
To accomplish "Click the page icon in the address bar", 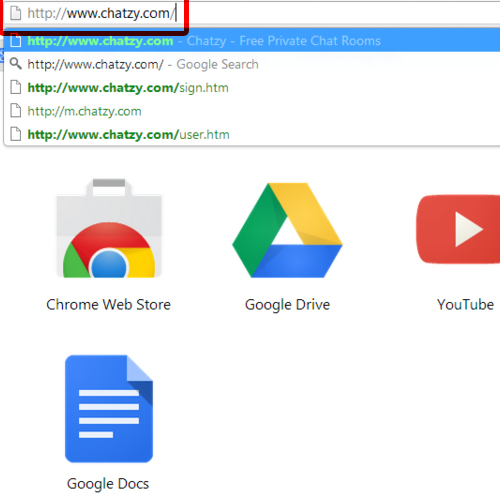I will pos(15,13).
